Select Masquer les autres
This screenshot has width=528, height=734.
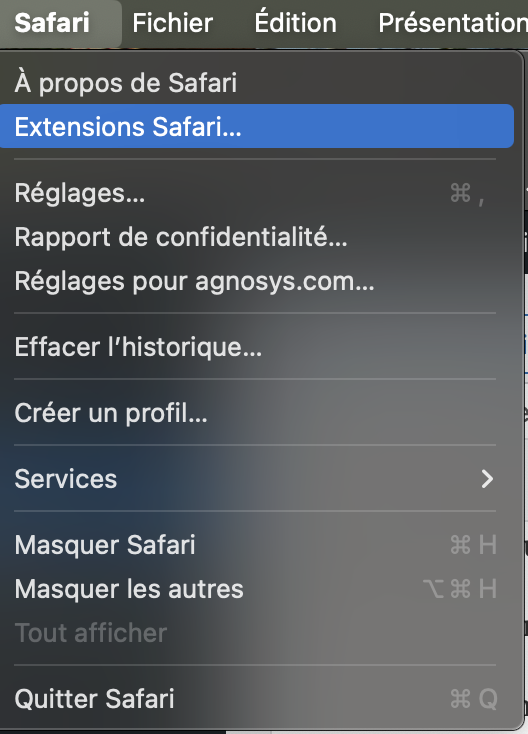click(x=257, y=588)
